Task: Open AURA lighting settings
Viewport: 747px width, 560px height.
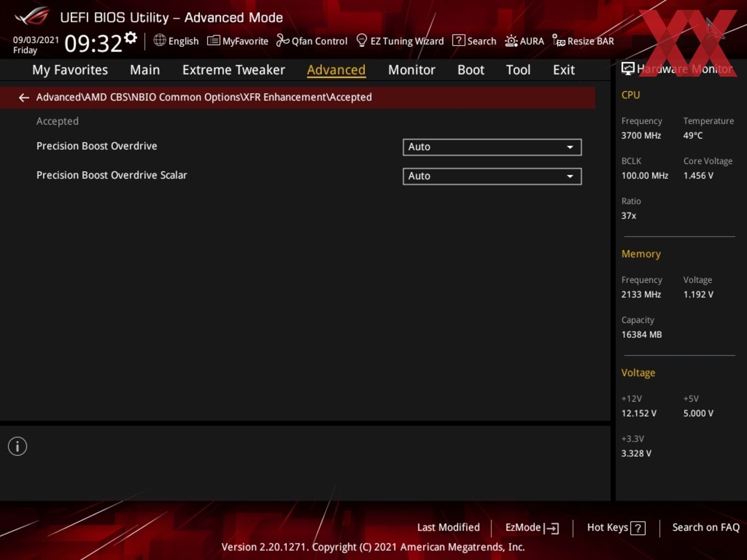Action: (524, 41)
